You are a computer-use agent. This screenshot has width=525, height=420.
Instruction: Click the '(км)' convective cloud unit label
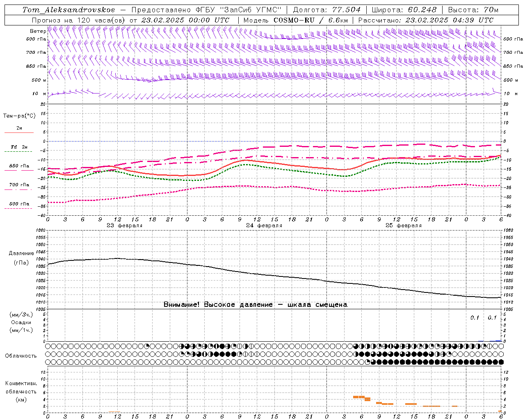point(21,399)
